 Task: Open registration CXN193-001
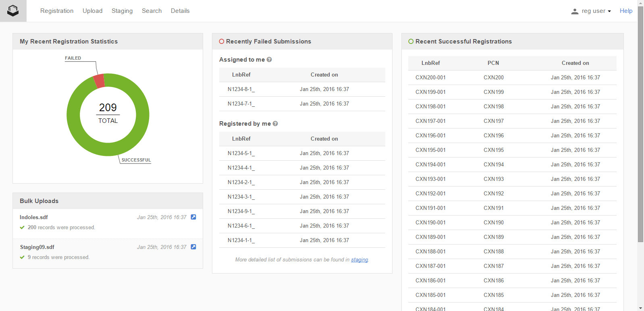431,179
